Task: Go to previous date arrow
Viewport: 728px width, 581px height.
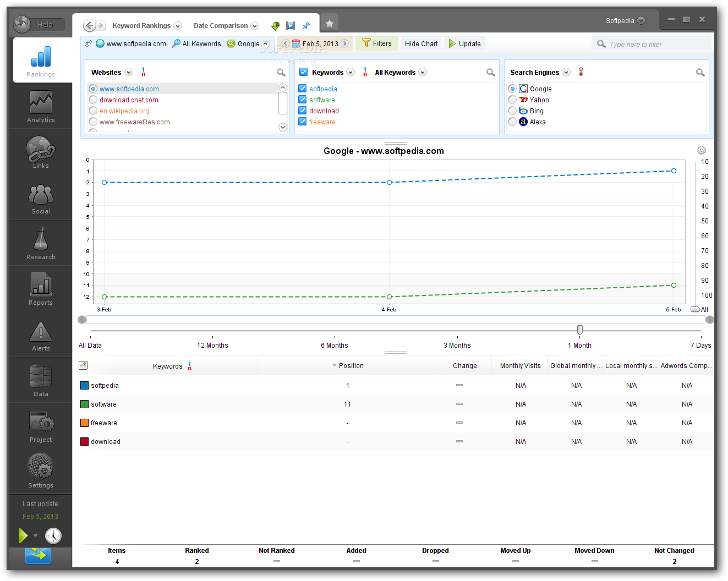Action: click(285, 43)
